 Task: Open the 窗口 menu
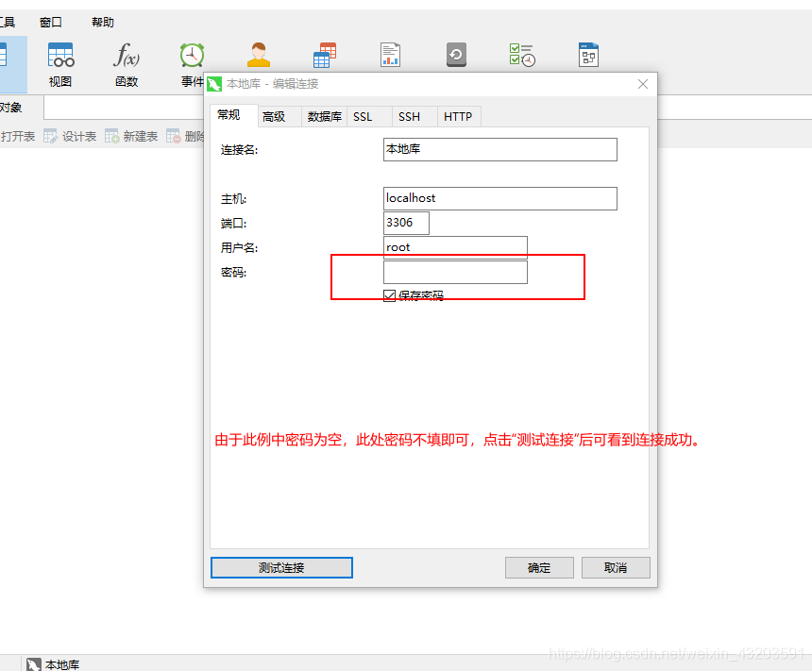(x=51, y=23)
